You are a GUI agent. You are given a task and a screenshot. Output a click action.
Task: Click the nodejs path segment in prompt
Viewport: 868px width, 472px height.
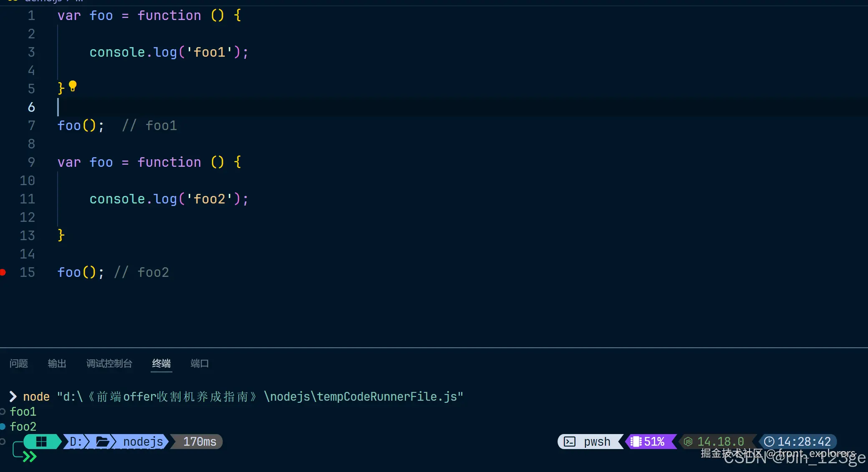(143, 442)
